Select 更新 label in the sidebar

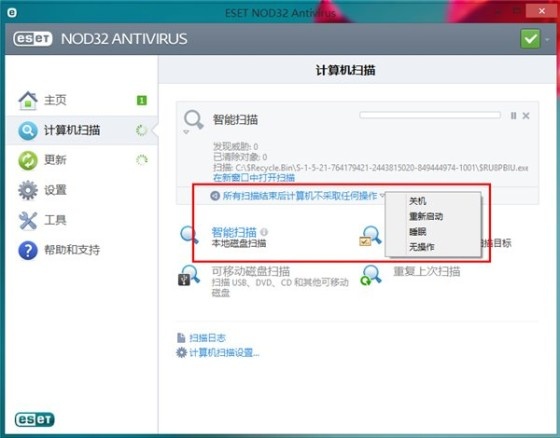(55, 160)
